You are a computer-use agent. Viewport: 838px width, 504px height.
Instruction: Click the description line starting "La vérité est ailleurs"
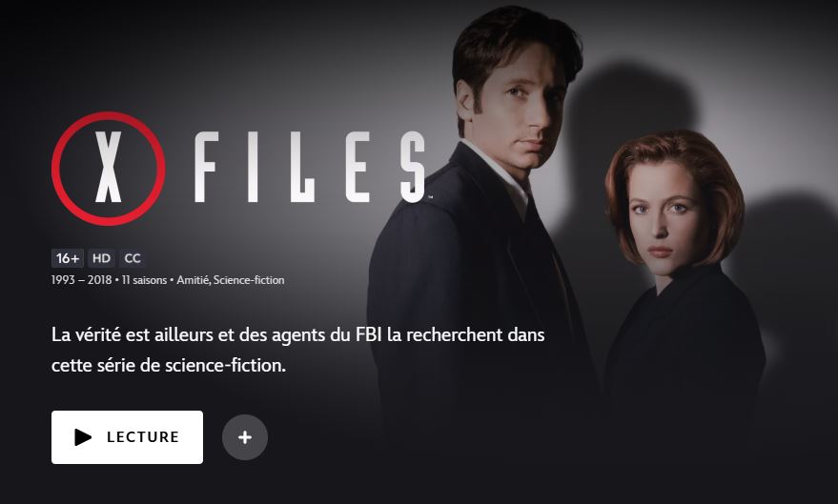(x=298, y=334)
